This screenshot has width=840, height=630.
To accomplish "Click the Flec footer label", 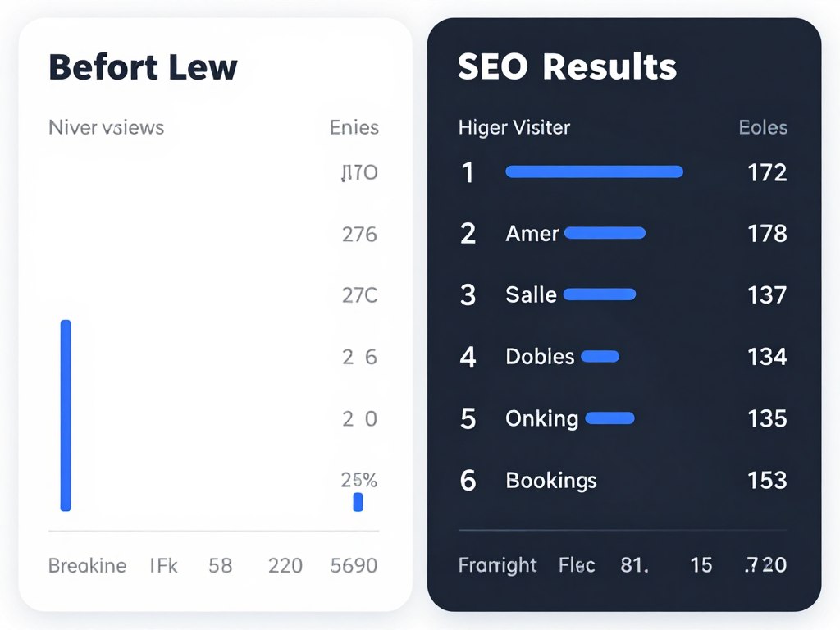I will point(577,565).
